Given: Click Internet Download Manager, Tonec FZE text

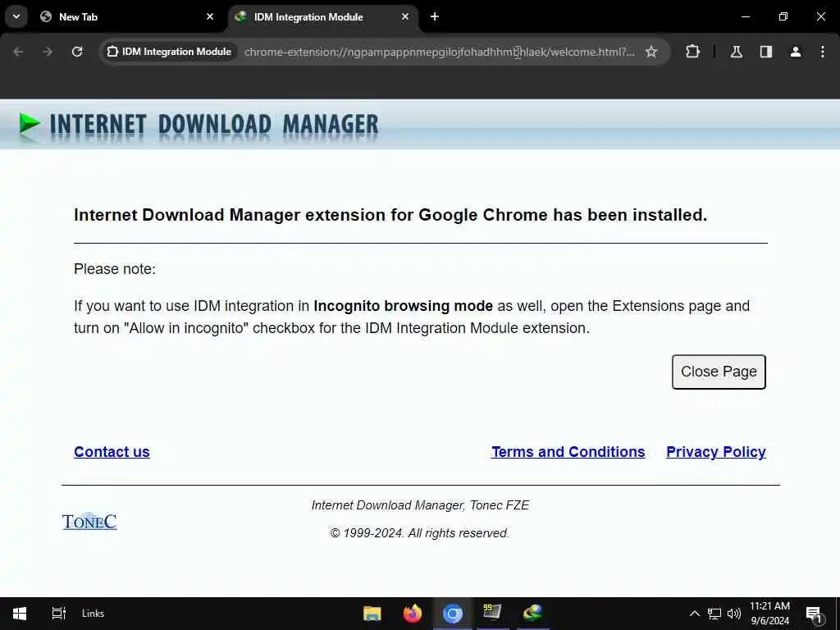Looking at the screenshot, I should 420,505.
